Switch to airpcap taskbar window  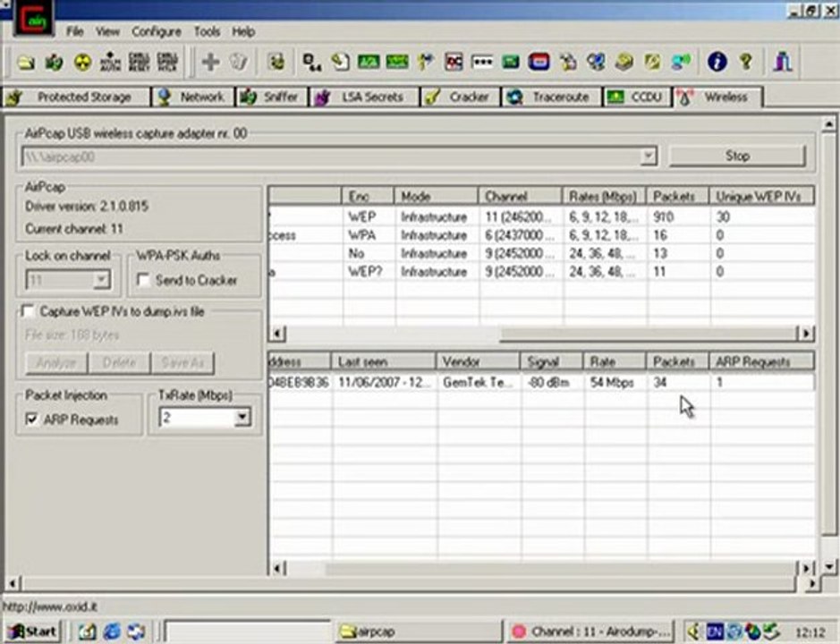tap(418, 631)
